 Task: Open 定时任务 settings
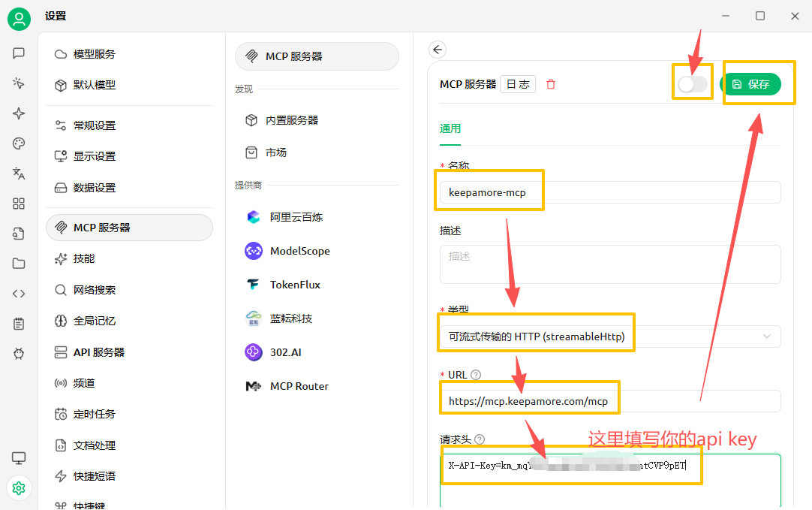point(130,414)
